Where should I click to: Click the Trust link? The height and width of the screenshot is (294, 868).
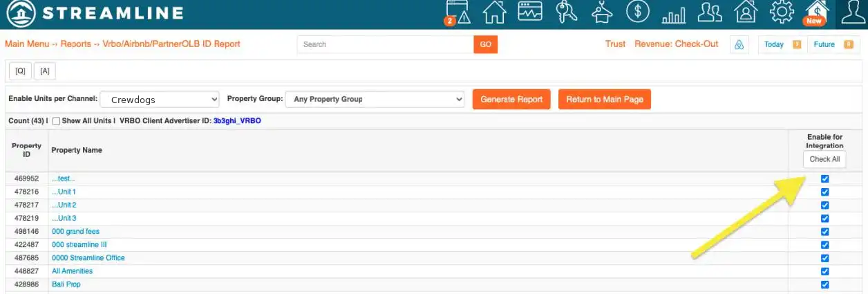615,44
